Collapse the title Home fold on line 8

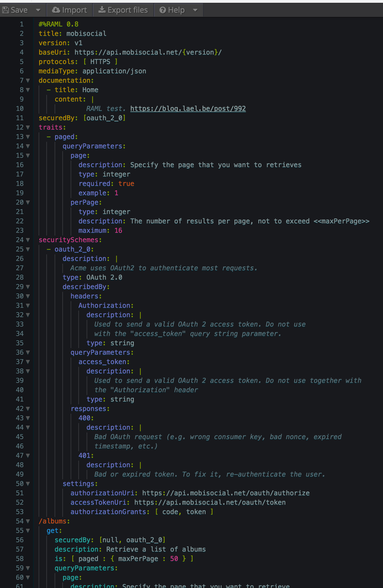point(28,90)
